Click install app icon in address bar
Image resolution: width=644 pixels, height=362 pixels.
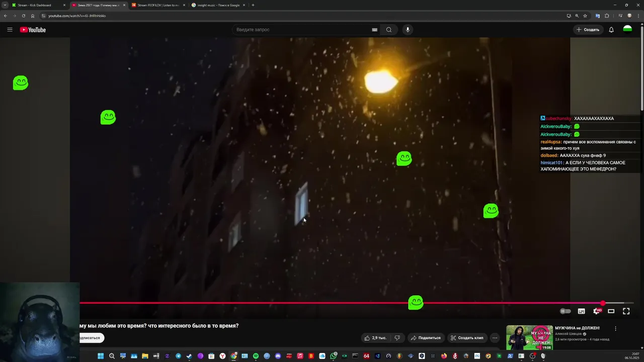(x=569, y=16)
